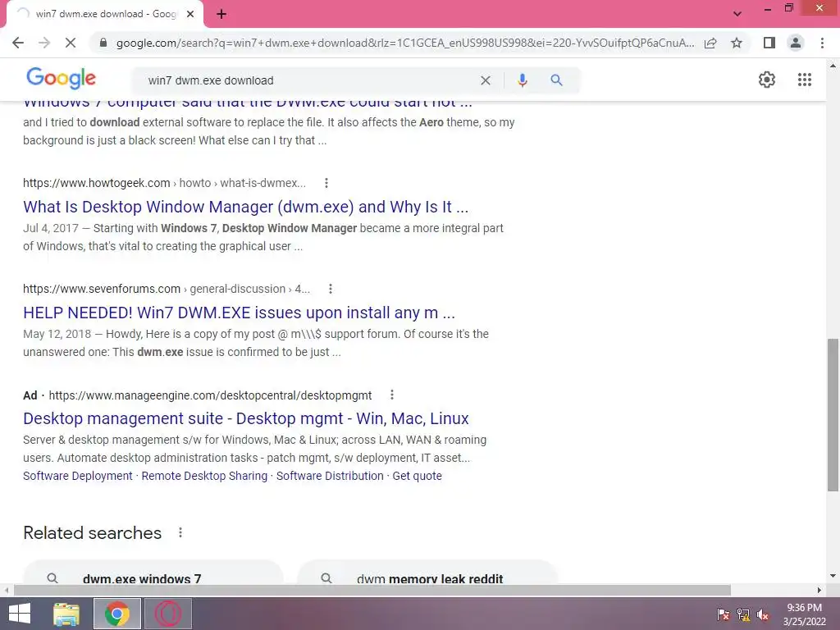The width and height of the screenshot is (840, 630).
Task: Click the search field with win7 dwm.exe download
Action: tap(311, 80)
